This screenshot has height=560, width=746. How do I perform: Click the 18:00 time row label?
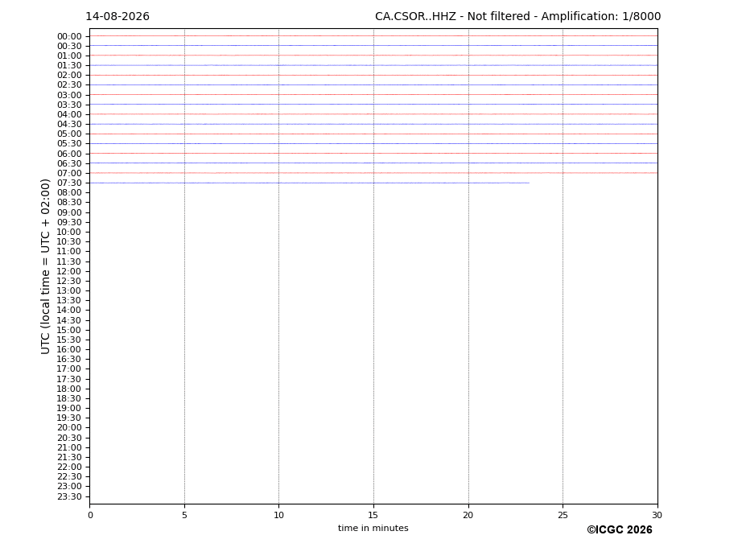point(69,389)
